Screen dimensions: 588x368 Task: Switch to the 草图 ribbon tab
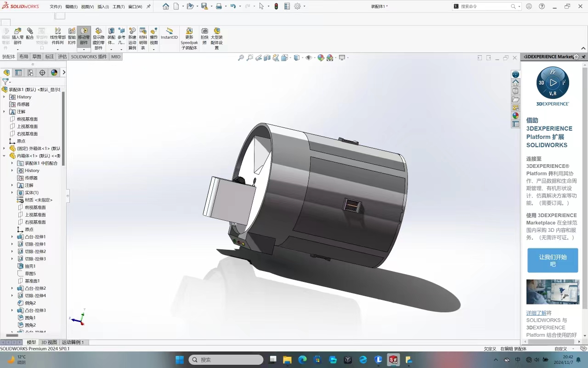[37, 57]
